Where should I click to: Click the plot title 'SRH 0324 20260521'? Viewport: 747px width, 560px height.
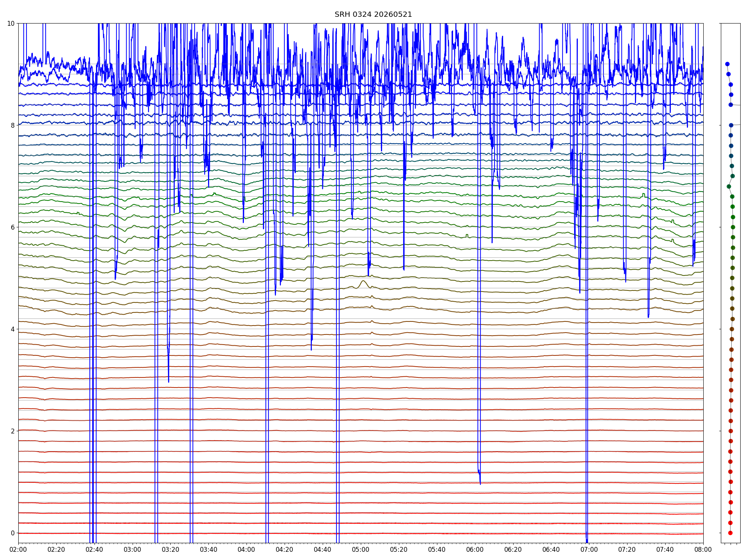[373, 15]
